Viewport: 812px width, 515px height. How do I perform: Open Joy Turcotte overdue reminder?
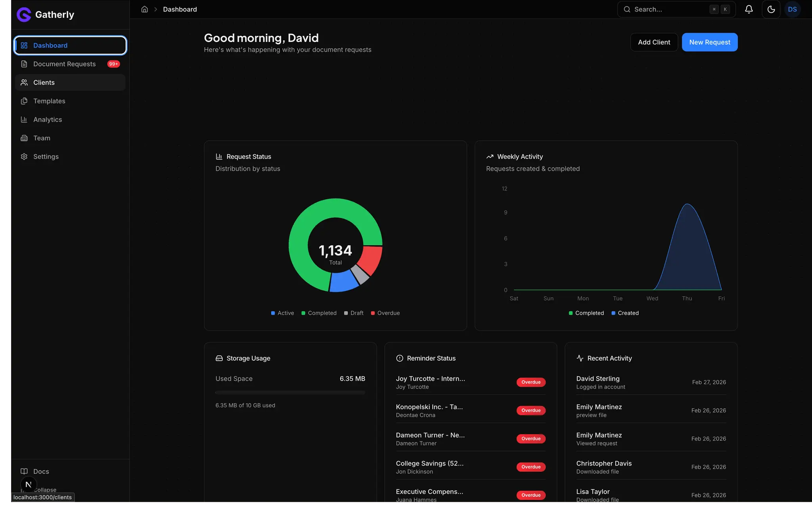[x=471, y=382]
